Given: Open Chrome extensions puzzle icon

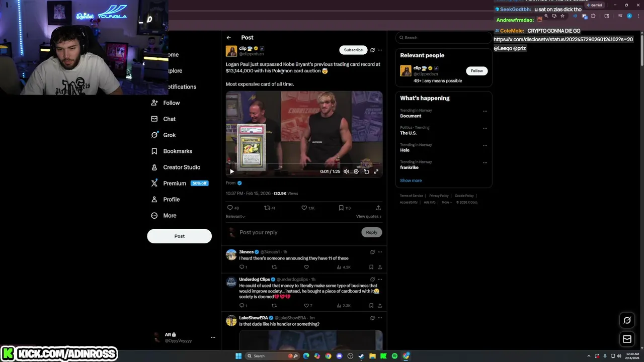Looking at the screenshot, I should pyautogui.click(x=593, y=16).
